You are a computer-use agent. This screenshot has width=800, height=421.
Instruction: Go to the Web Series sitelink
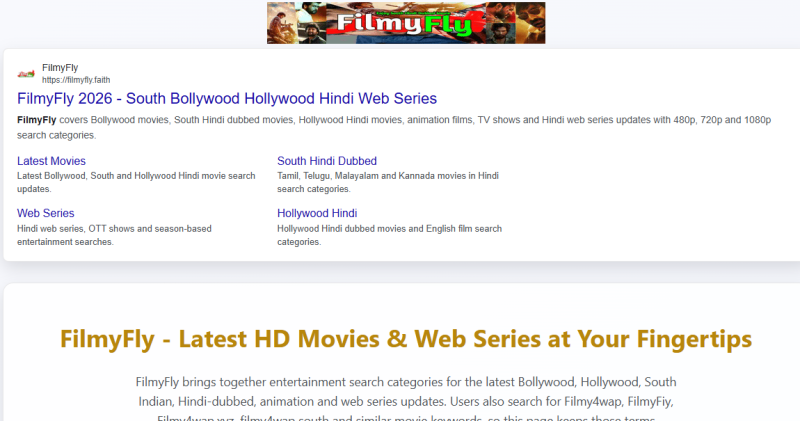click(x=45, y=213)
